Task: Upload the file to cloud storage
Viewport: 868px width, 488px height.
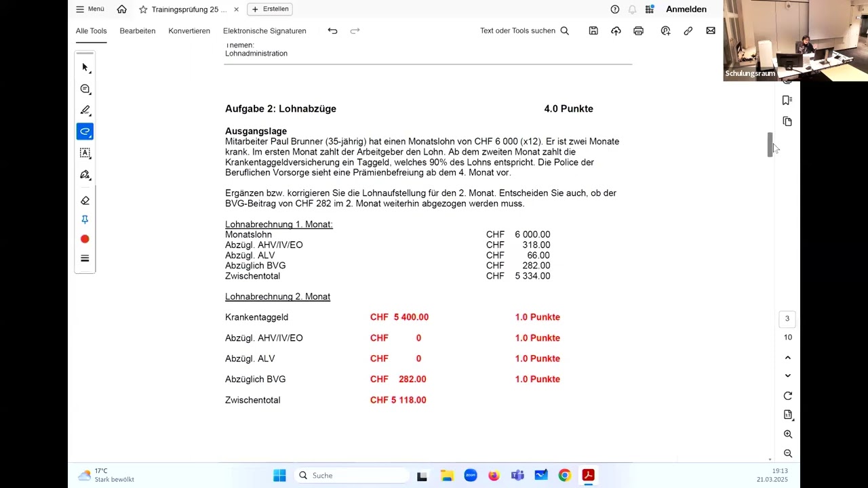Action: [616, 30]
